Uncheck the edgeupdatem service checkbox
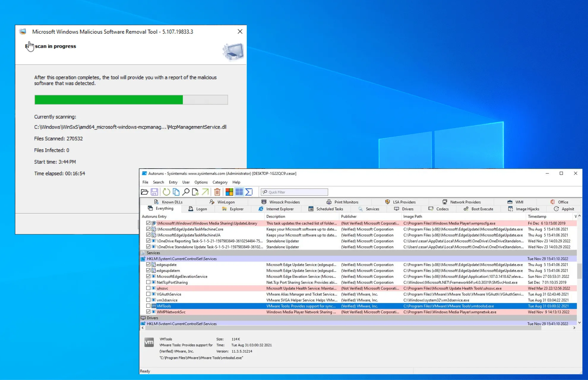 pos(148,270)
